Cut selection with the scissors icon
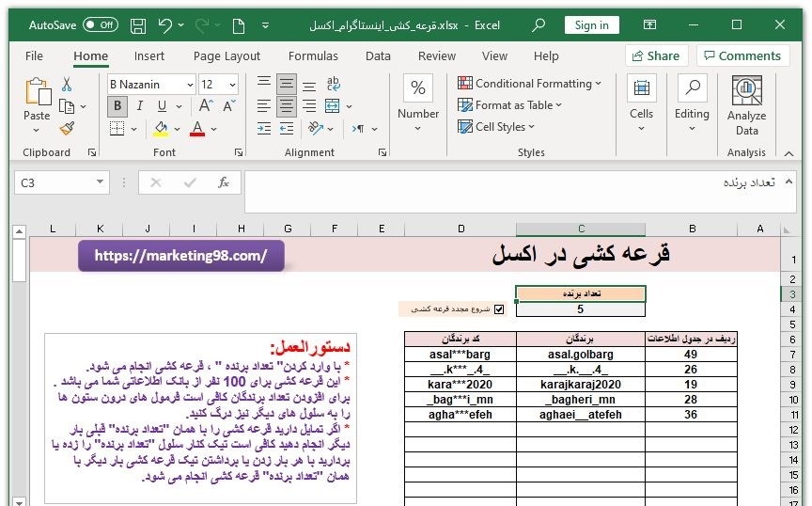The height and width of the screenshot is (506, 812). (67, 84)
